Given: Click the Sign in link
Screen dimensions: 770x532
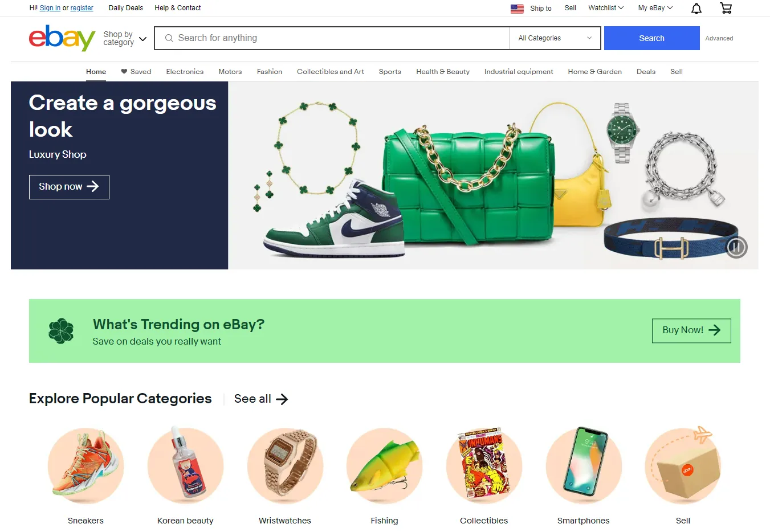Looking at the screenshot, I should coord(50,8).
